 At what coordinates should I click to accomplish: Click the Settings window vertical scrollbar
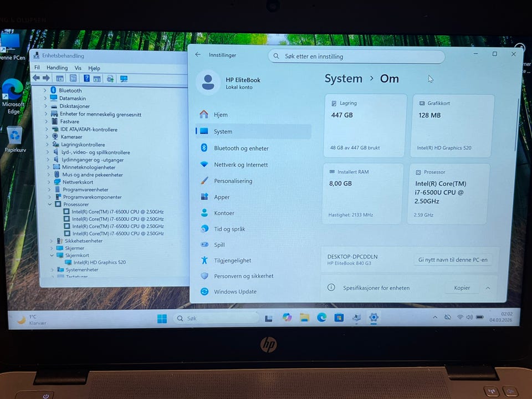(x=516, y=126)
